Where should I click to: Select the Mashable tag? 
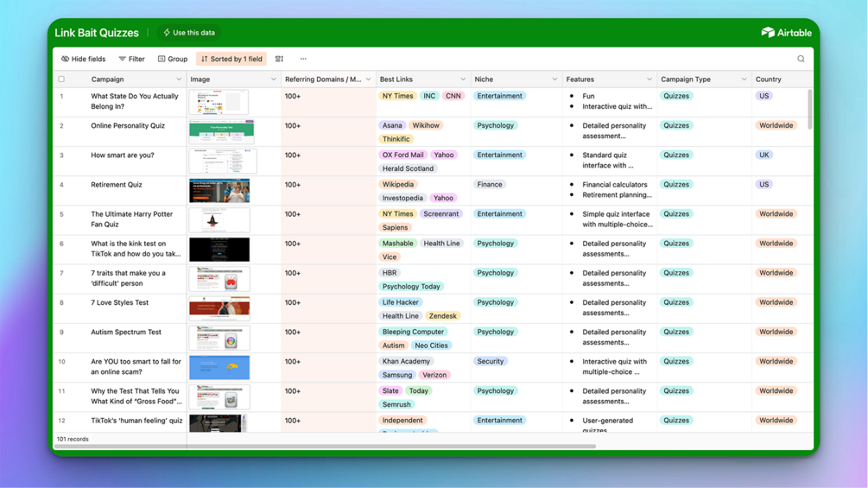pyautogui.click(x=397, y=244)
